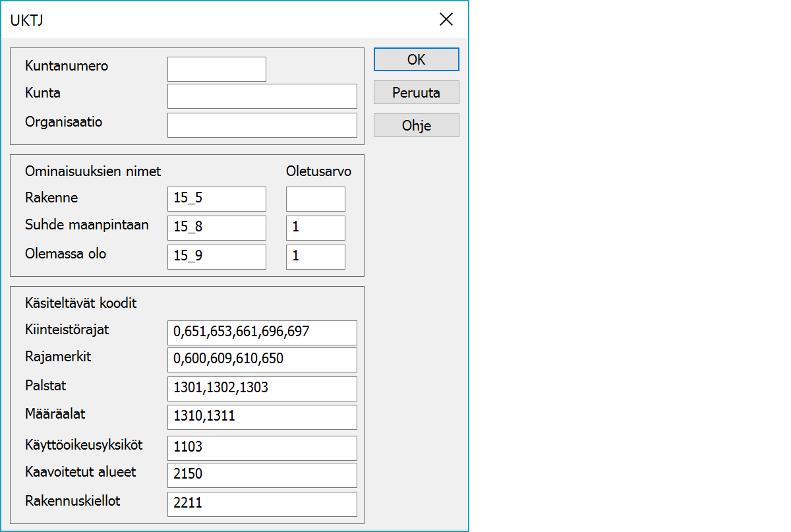Edit the Rakennuskiellot code 2211
The image size is (791, 532).
[x=262, y=504]
